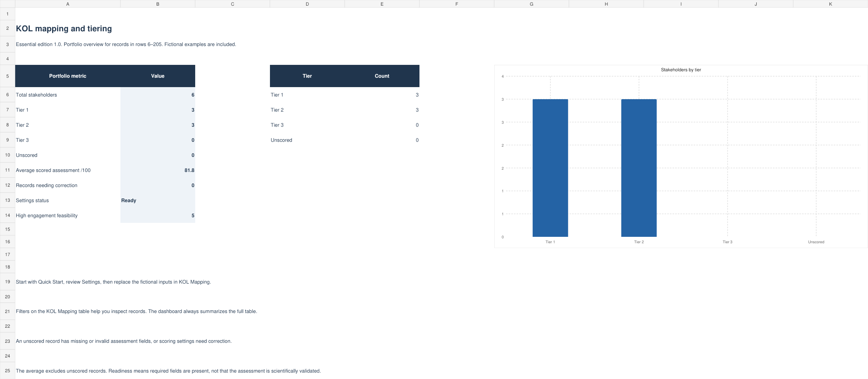Select the 'Value' header cell
868x379 pixels.
click(x=158, y=76)
